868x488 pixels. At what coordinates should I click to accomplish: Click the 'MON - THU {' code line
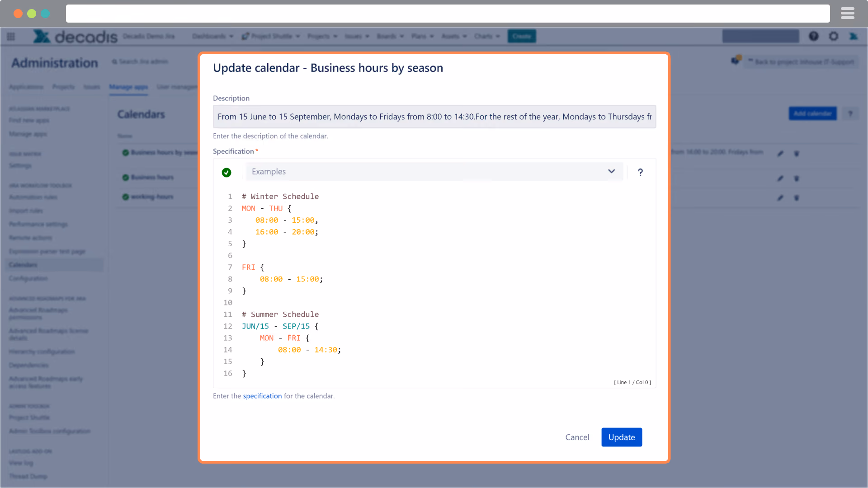pyautogui.click(x=266, y=208)
